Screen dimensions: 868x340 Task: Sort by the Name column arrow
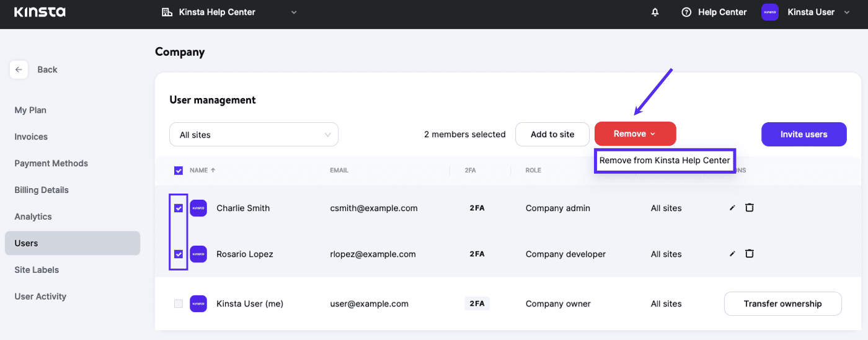pos(213,170)
